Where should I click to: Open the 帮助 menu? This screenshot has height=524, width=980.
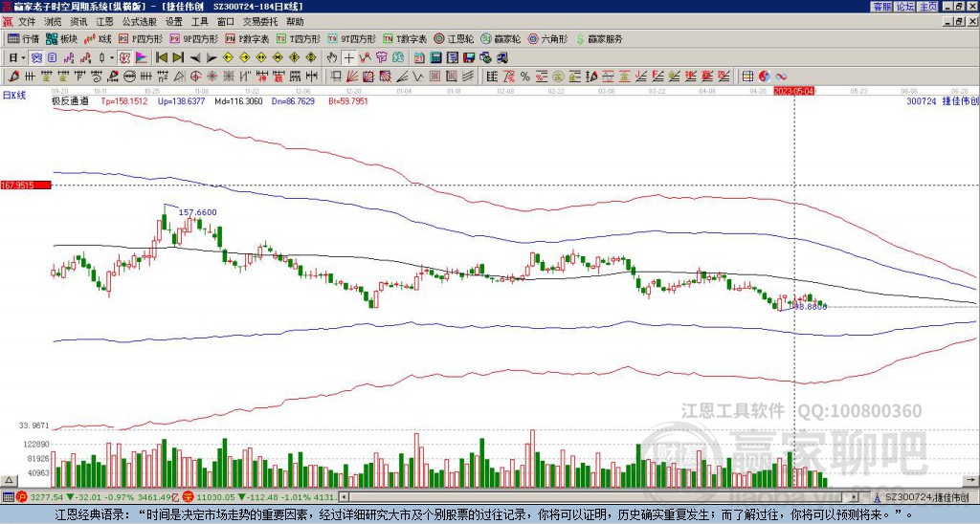[295, 22]
